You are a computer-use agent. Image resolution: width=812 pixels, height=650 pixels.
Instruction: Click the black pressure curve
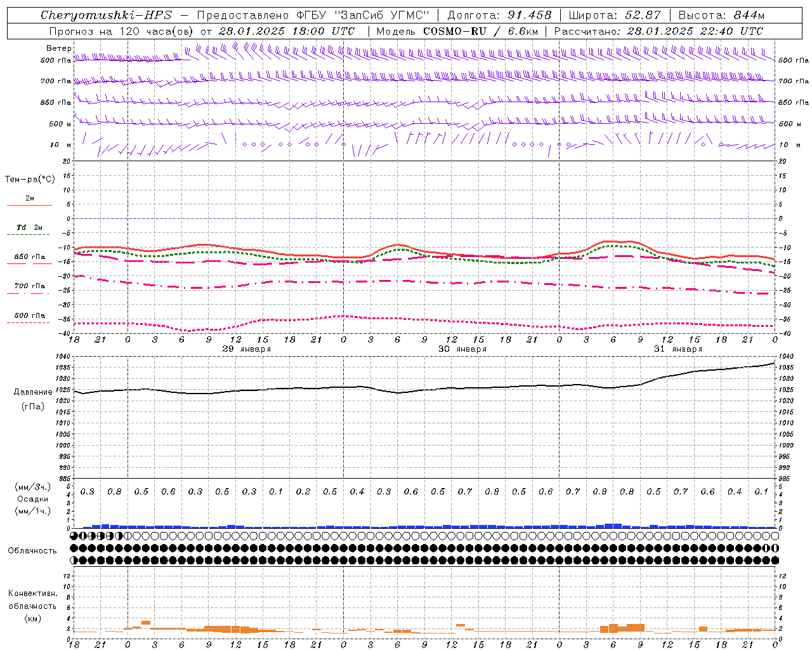coord(425,390)
